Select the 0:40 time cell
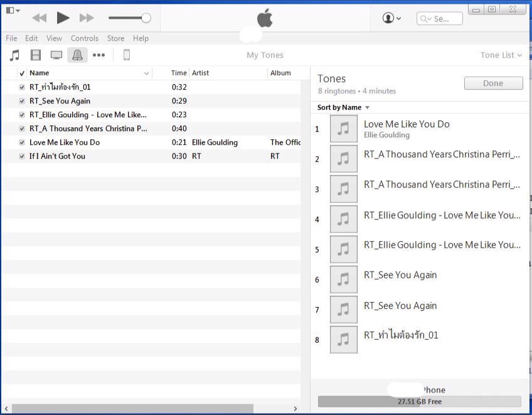The image size is (532, 415). tap(179, 129)
